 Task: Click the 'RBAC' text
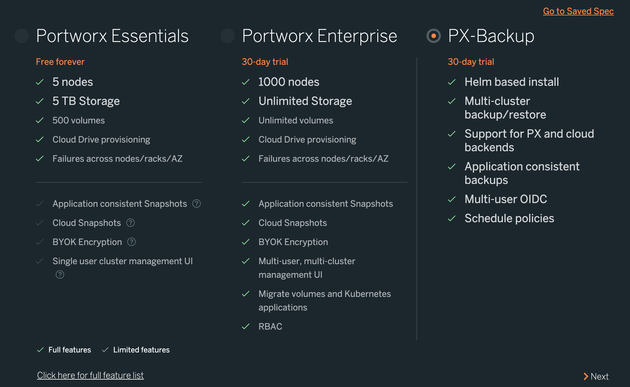pos(270,327)
